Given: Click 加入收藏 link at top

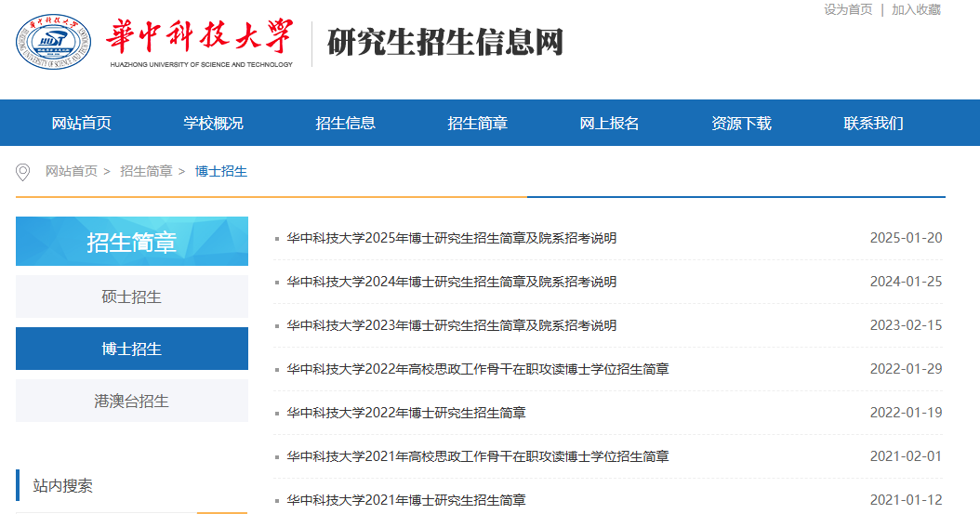Looking at the screenshot, I should pos(916,9).
